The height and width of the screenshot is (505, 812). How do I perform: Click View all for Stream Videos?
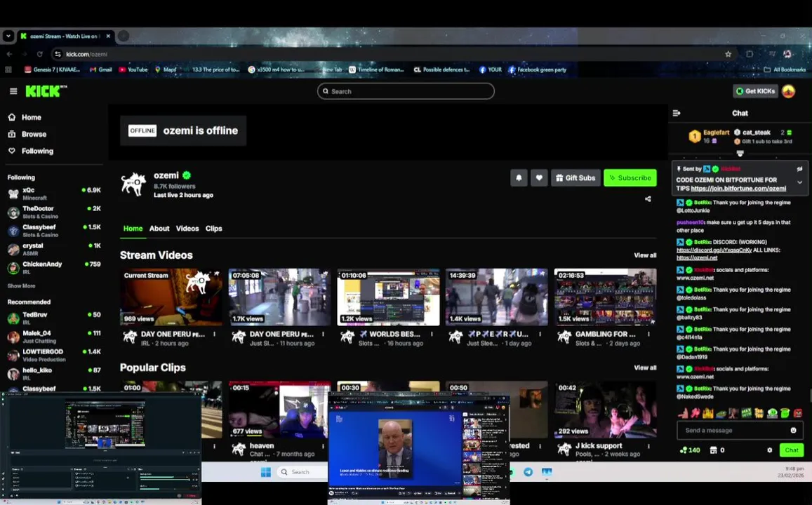(645, 255)
